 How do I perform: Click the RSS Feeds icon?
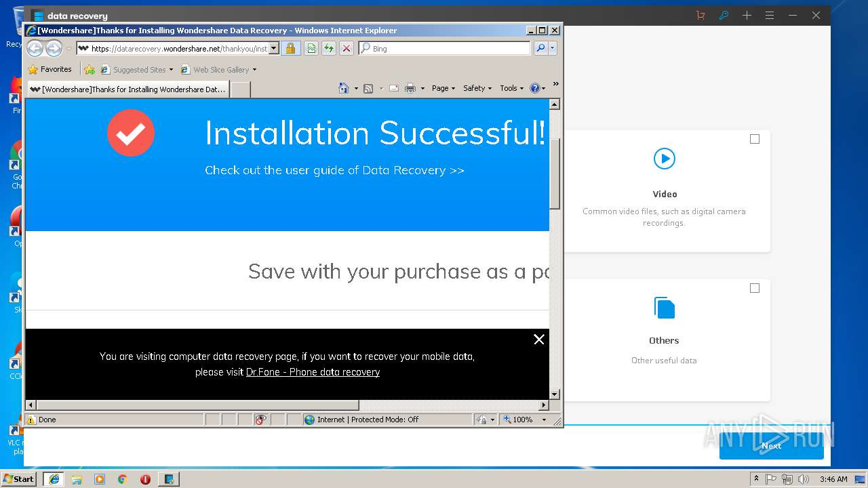click(x=368, y=88)
